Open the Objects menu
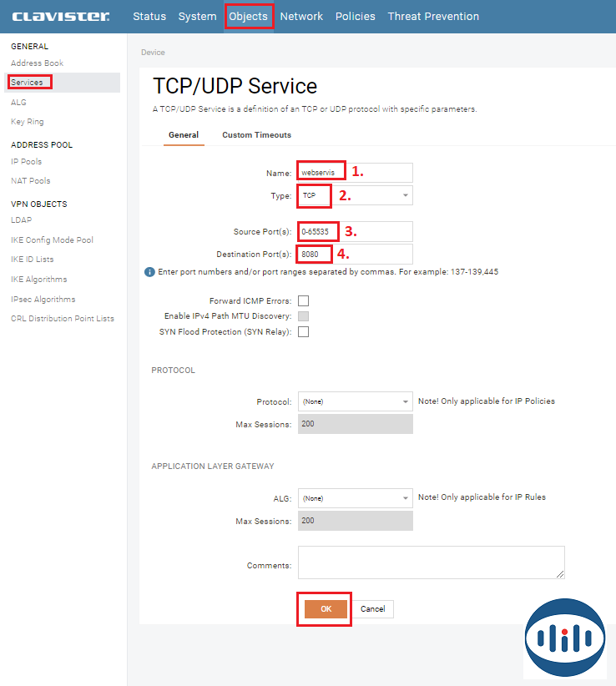Viewport: 616px width, 686px height. coord(249,17)
